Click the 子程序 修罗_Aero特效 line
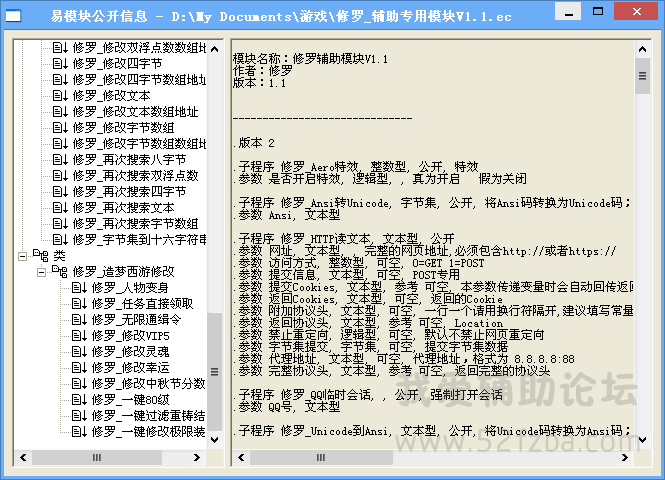Image resolution: width=665 pixels, height=480 pixels. point(358,166)
